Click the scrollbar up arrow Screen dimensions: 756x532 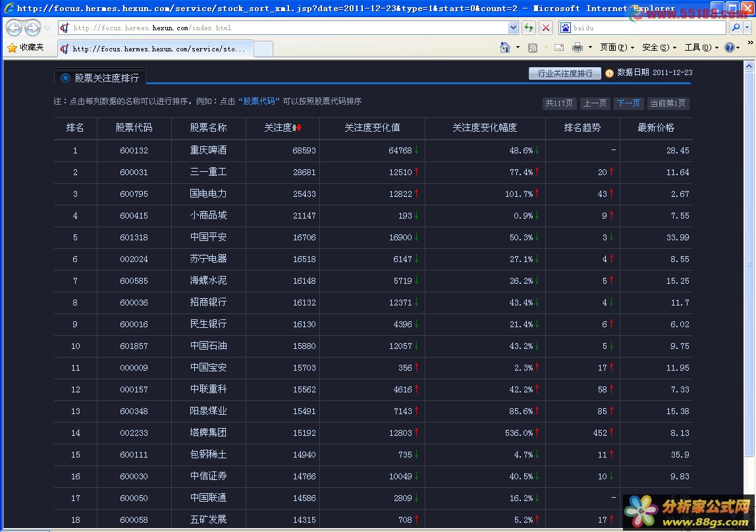pyautogui.click(x=749, y=66)
